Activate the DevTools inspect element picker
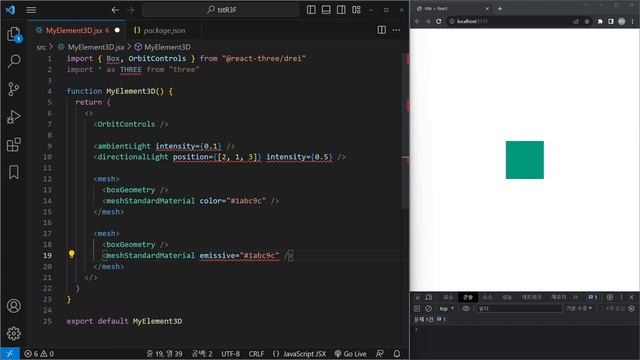This screenshot has width=640, height=360. pos(418,297)
